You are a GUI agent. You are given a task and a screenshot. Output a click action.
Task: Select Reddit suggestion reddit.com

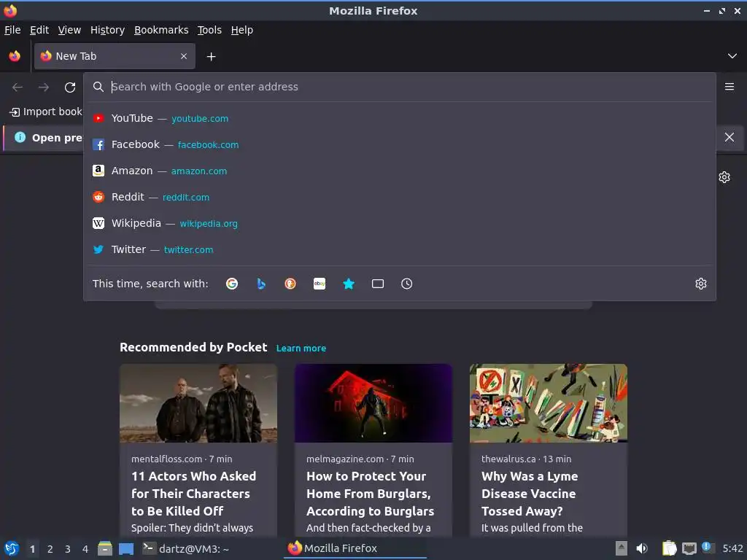(400, 197)
